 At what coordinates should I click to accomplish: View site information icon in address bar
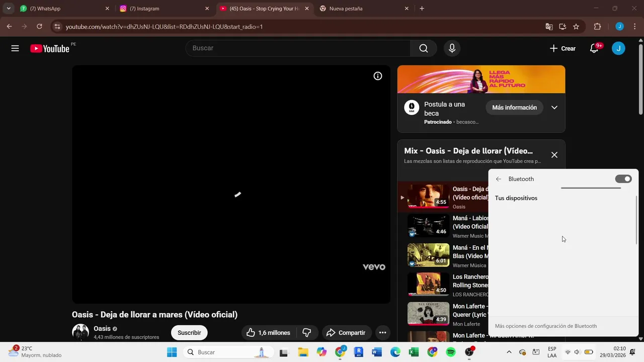57,26
